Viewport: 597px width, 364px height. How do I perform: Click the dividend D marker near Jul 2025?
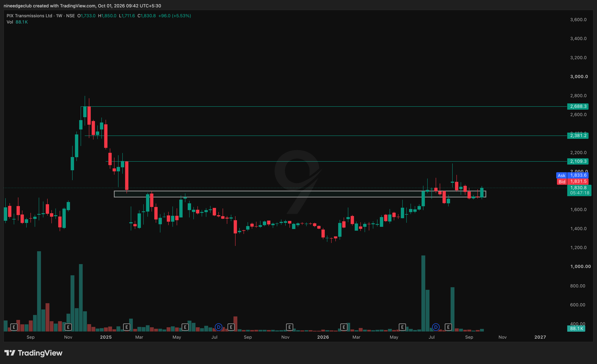(219, 327)
